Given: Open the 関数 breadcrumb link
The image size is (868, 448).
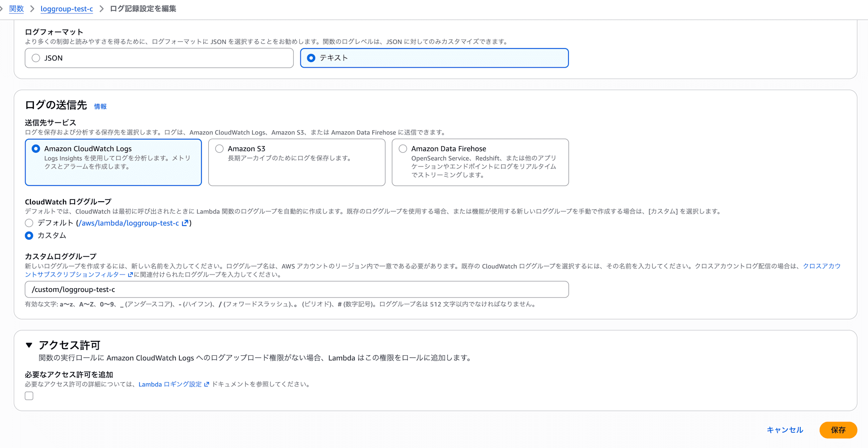Looking at the screenshot, I should tap(16, 9).
